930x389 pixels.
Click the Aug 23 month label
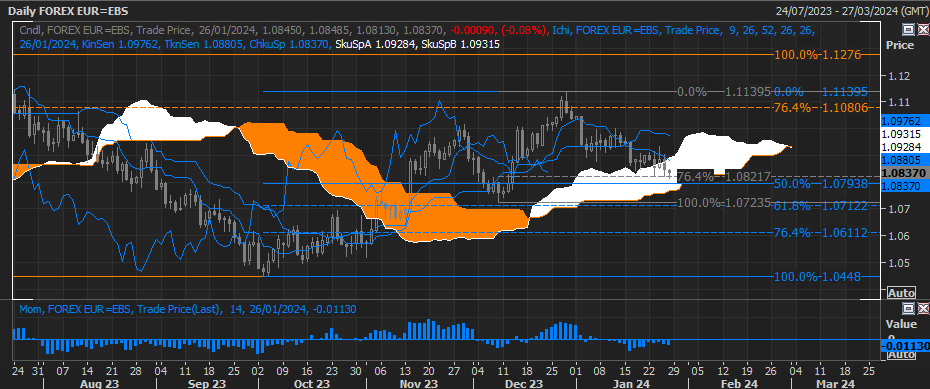(x=100, y=384)
